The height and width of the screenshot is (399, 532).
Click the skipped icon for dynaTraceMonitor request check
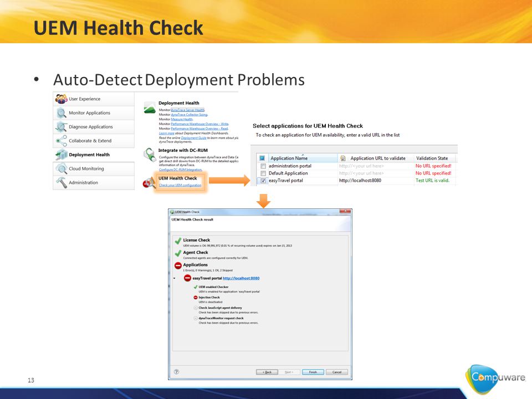196,318
